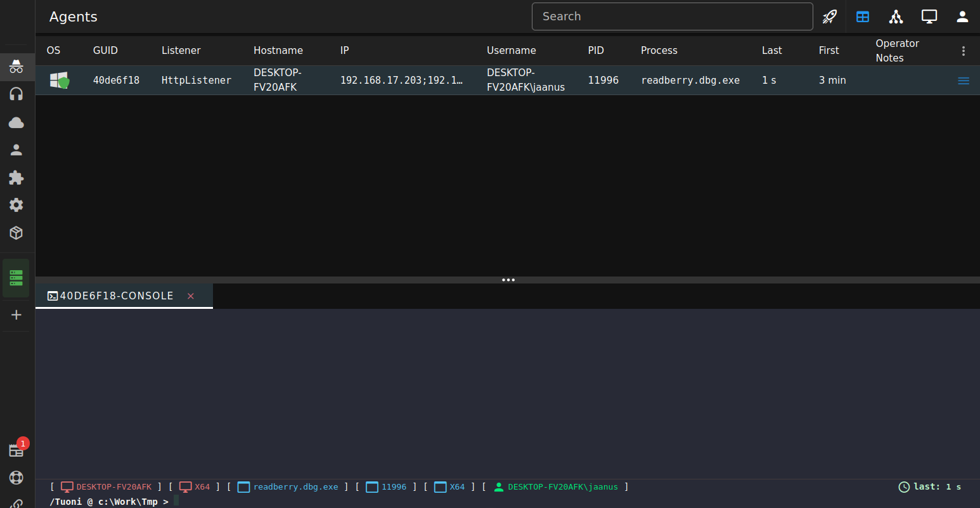The height and width of the screenshot is (508, 980).
Task: Switch to the table view icon
Action: point(863,16)
